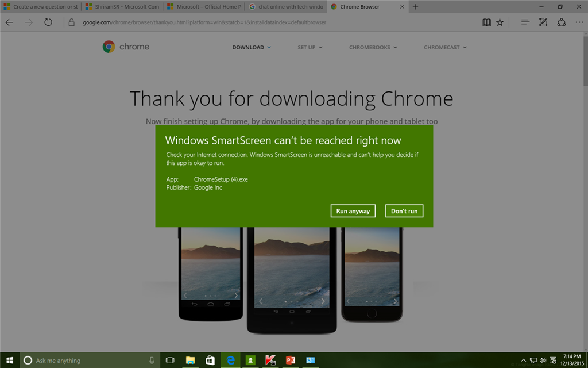Image resolution: width=588 pixels, height=368 pixels.
Task: Switch to ShriramSR - Microsoft Com tab
Action: [122, 7]
